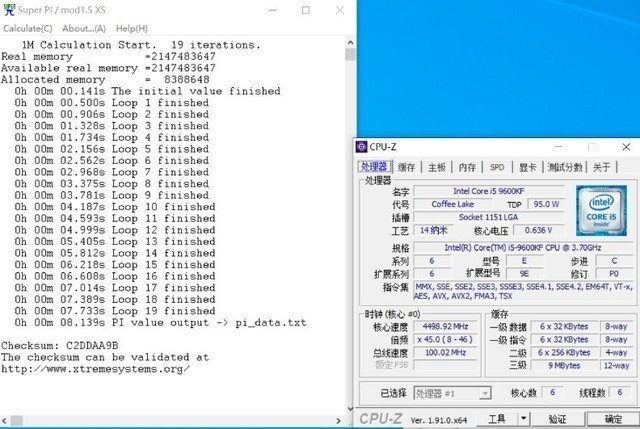
Task: Expand the arrow next to 工具 button
Action: [524, 419]
